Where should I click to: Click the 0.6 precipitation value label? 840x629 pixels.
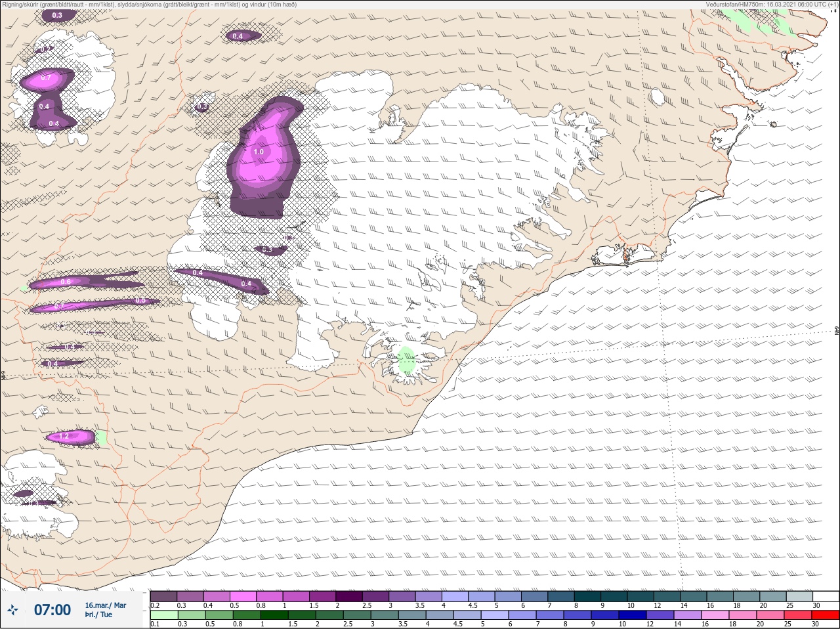[x=66, y=282]
